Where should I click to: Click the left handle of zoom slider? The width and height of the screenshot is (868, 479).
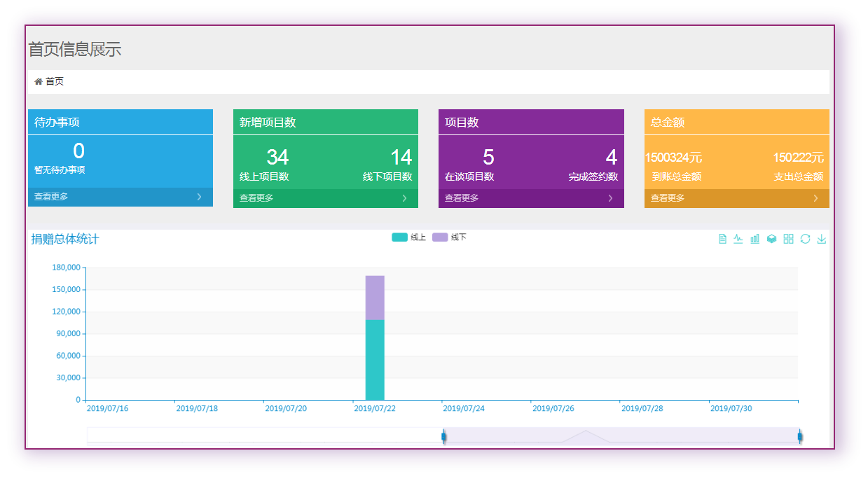[443, 436]
